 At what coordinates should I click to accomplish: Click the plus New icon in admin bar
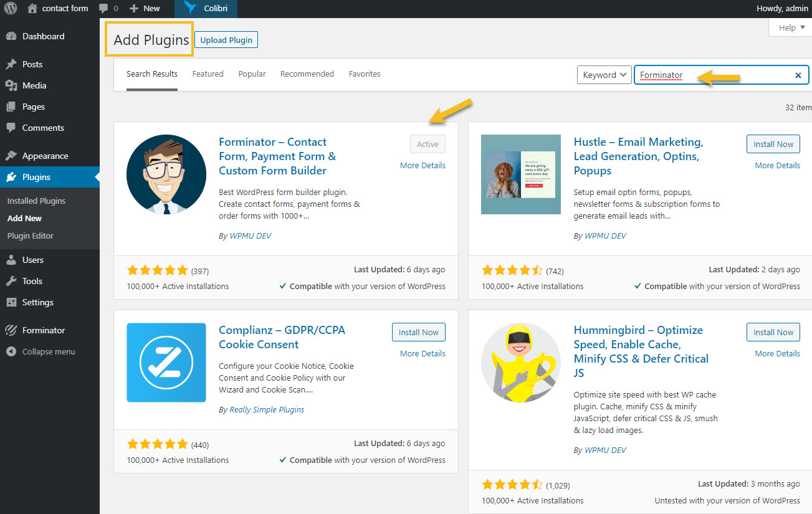133,9
